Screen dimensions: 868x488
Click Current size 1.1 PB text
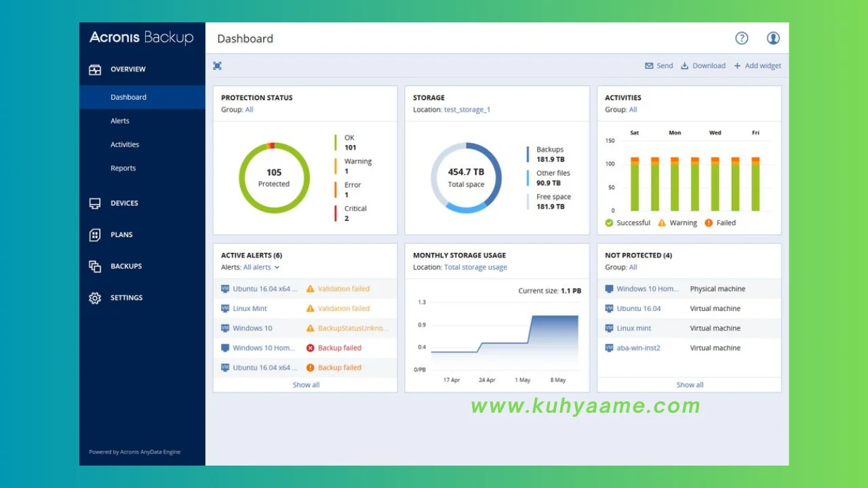(x=550, y=291)
